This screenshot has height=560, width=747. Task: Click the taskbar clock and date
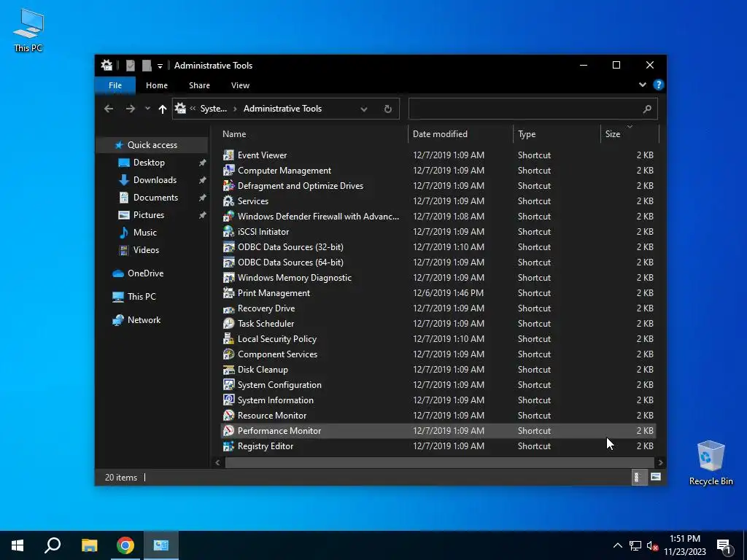tap(684, 545)
